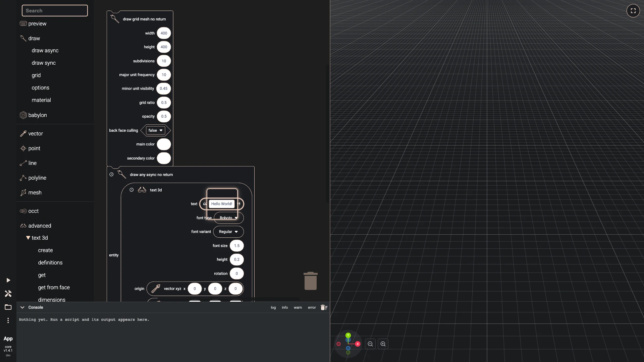This screenshot has width=644, height=362.
Task: Open the vector category
Action: tap(36, 133)
